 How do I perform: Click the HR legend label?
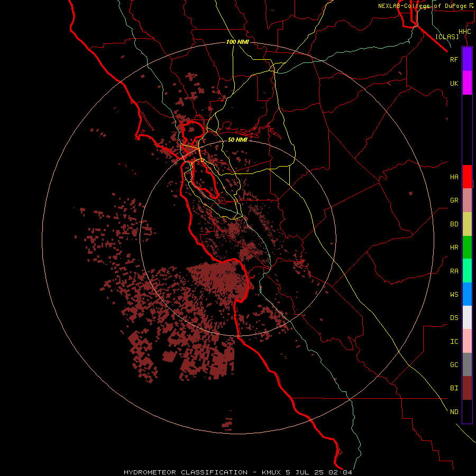[454, 248]
